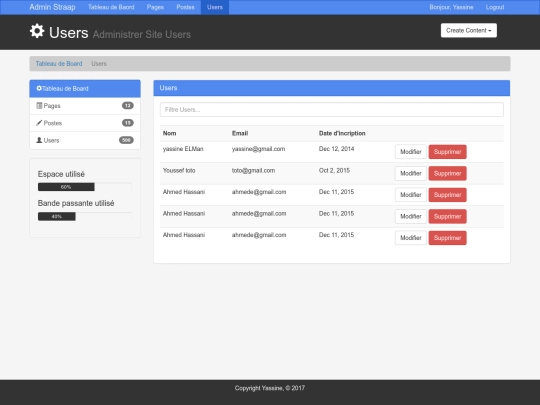Click the pencil icon next to Postes
This screenshot has height=405, width=540.
coord(39,123)
